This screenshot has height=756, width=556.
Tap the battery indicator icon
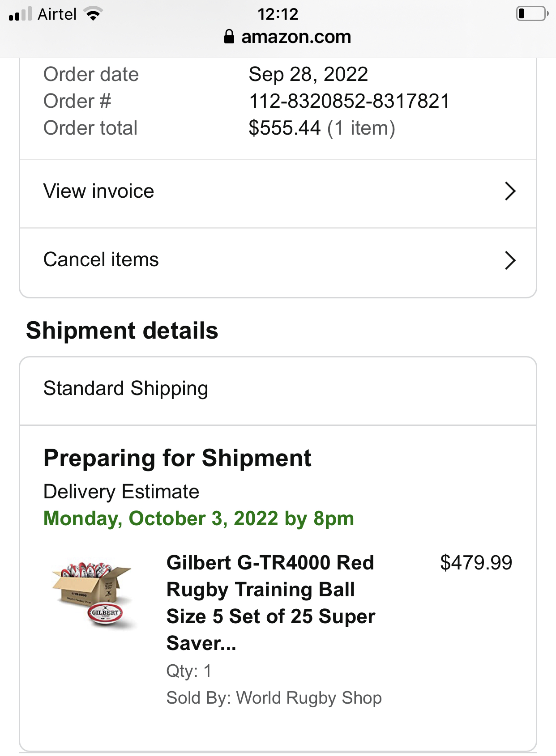[x=532, y=13]
